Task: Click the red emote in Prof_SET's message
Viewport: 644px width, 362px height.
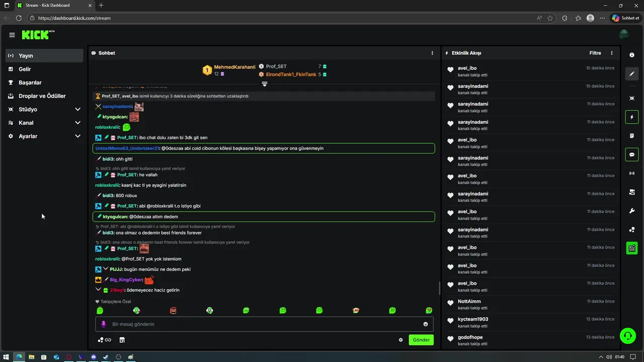Action: pos(144,248)
